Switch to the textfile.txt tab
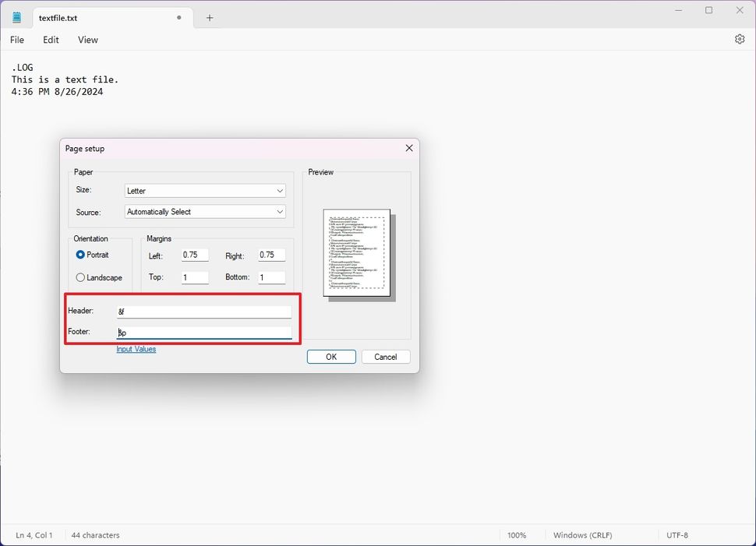Image resolution: width=756 pixels, height=546 pixels. [x=94, y=17]
